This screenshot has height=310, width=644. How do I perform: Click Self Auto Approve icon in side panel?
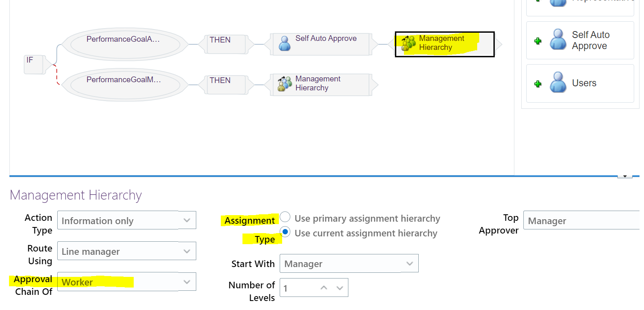click(x=558, y=40)
